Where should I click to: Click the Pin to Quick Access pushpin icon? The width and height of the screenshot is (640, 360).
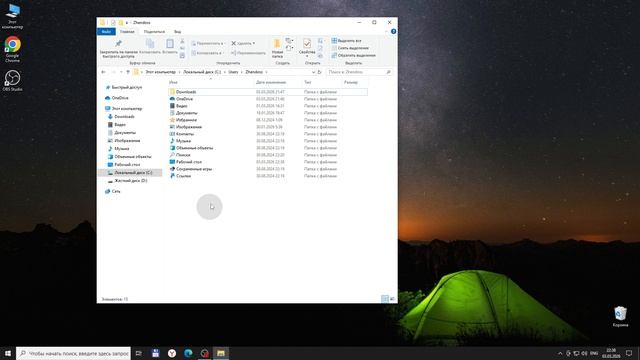pos(119,44)
